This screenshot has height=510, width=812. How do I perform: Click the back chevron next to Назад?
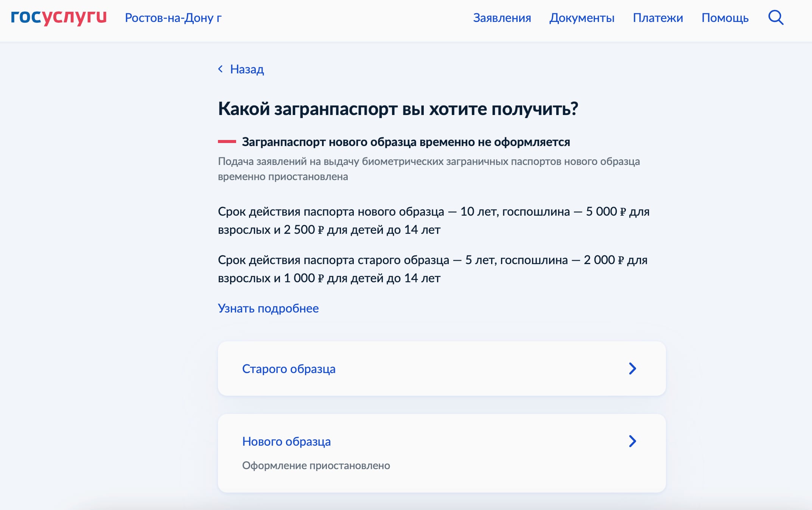click(221, 69)
